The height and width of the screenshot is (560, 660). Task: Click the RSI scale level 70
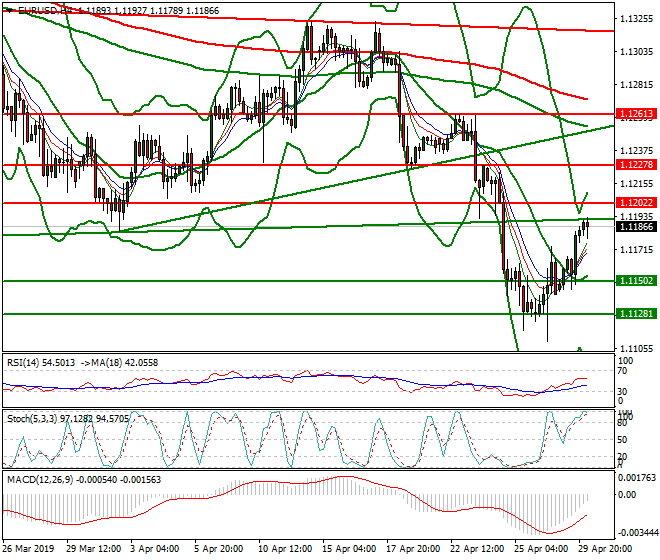(622, 371)
